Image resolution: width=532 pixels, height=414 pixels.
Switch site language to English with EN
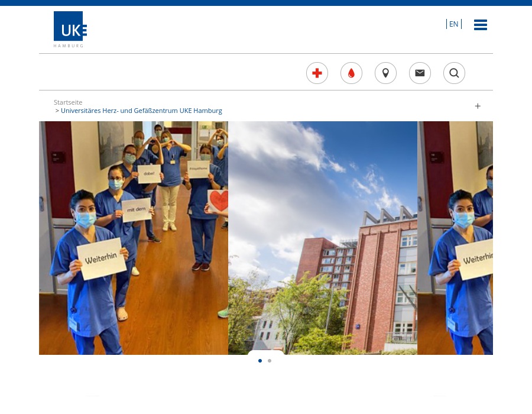click(453, 24)
